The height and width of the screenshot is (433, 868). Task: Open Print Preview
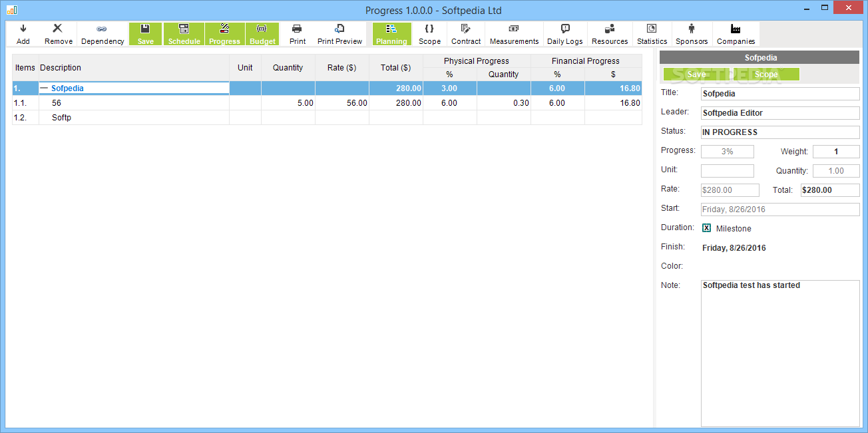(x=339, y=34)
